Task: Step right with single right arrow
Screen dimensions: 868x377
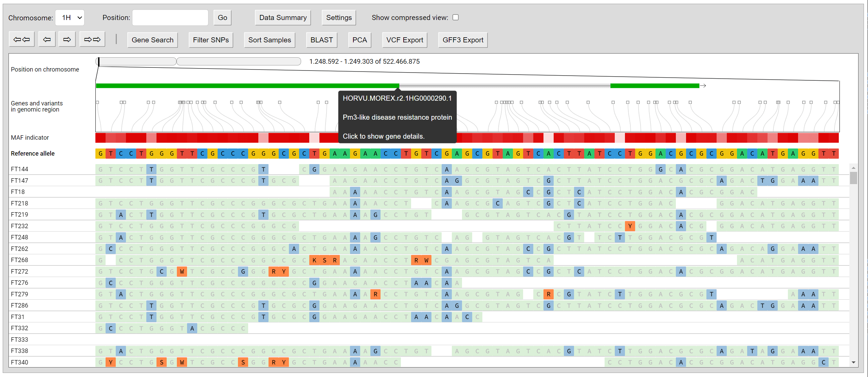Action: (67, 40)
